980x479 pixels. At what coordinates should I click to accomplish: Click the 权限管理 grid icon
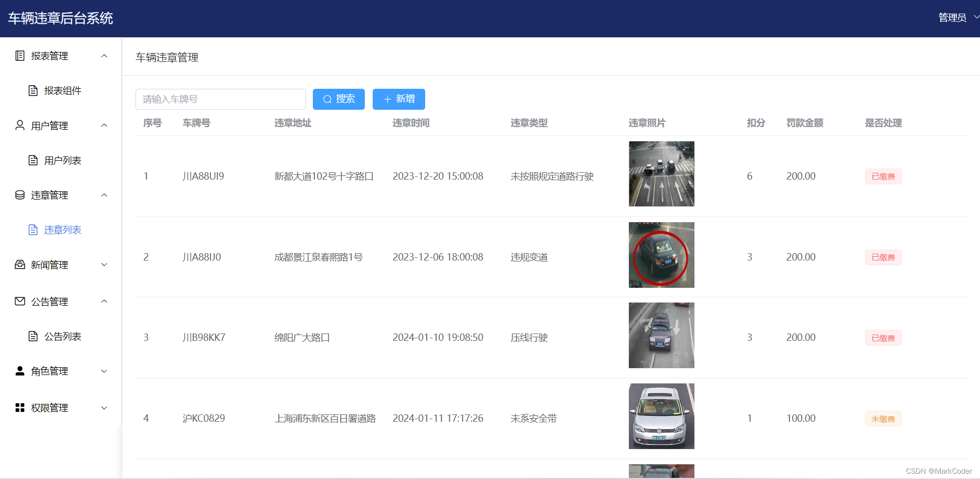(x=20, y=408)
